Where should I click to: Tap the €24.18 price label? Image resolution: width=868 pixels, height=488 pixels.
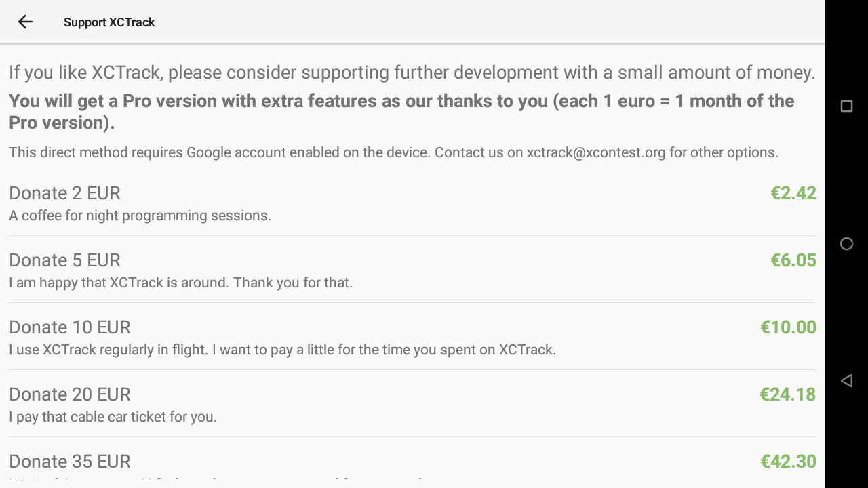coord(788,394)
